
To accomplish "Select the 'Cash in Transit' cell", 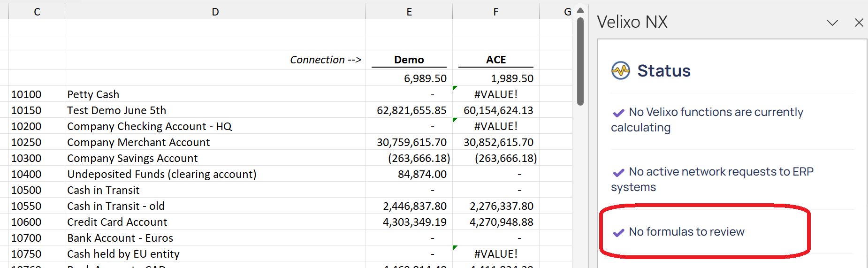I will 215,190.
